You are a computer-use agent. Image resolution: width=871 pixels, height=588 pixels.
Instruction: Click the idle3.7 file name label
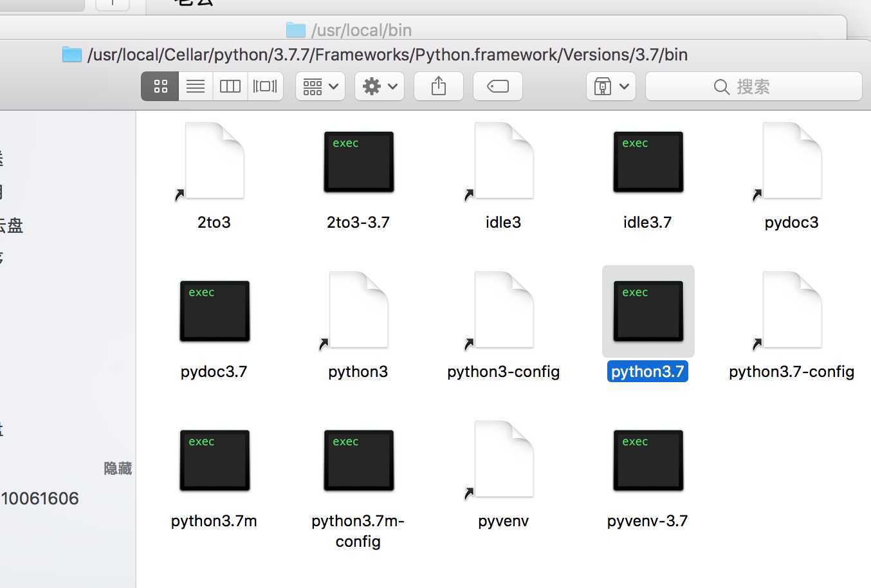click(648, 223)
